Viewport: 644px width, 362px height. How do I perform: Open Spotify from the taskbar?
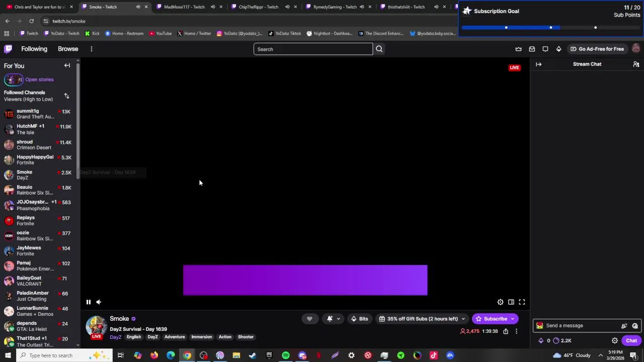(x=285, y=355)
